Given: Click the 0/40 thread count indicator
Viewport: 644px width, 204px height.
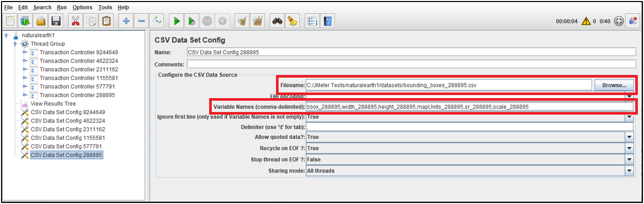Looking at the screenshot, I should pos(605,22).
